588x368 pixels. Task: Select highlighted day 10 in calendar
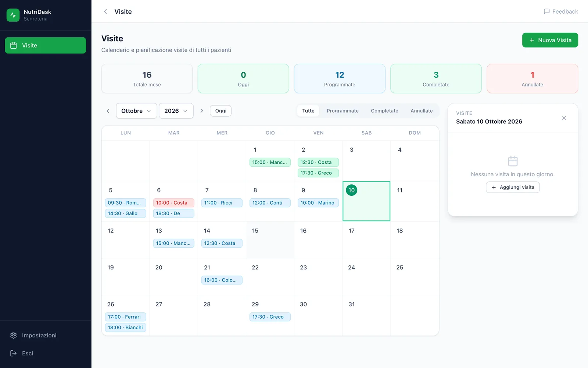click(x=366, y=201)
